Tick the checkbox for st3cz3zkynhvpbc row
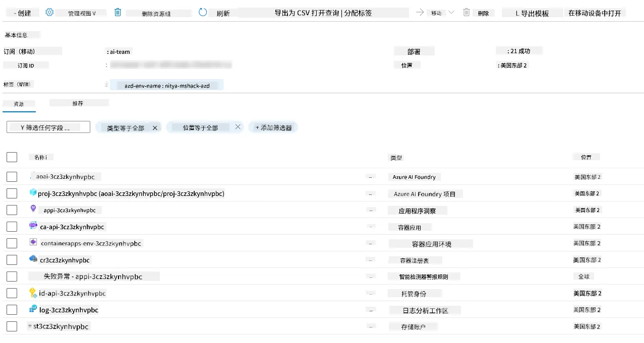644x343 pixels. tap(12, 326)
